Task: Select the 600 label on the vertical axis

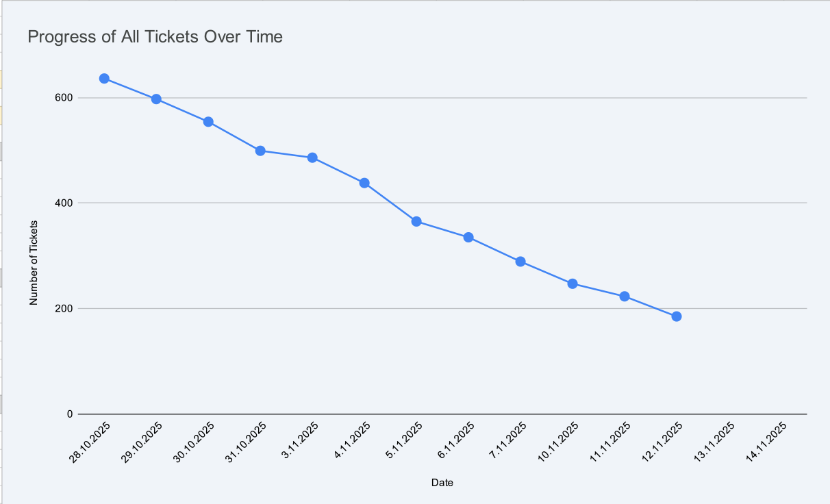Action: [x=64, y=98]
